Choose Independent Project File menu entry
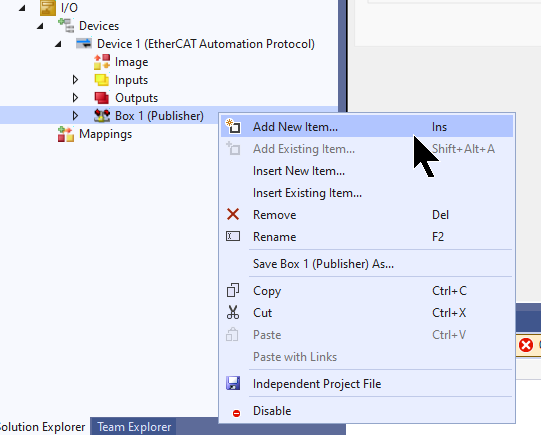 pos(367,384)
